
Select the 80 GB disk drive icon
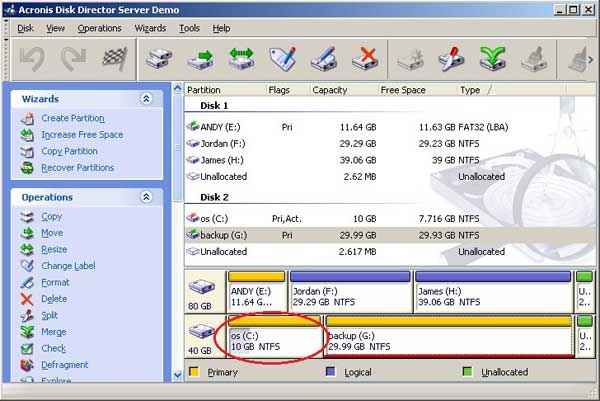pyautogui.click(x=201, y=292)
